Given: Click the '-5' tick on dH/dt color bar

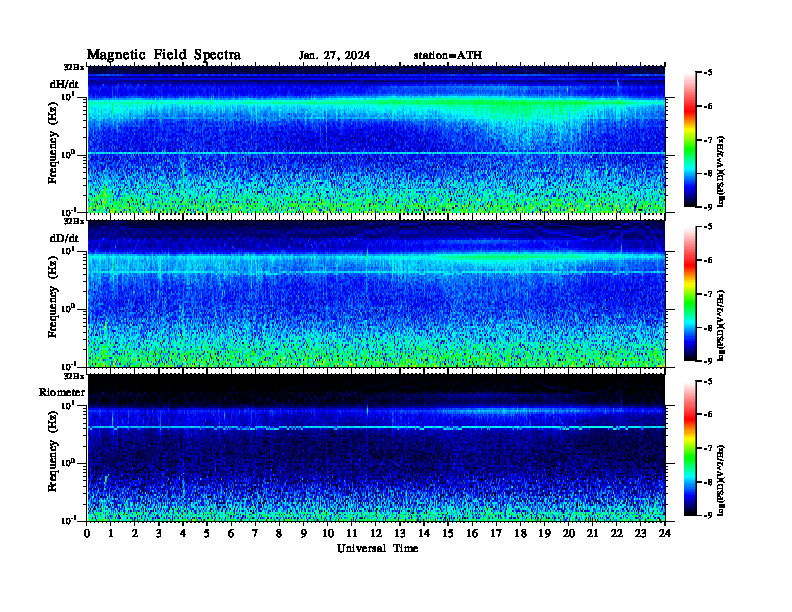Looking at the screenshot, I should (707, 73).
